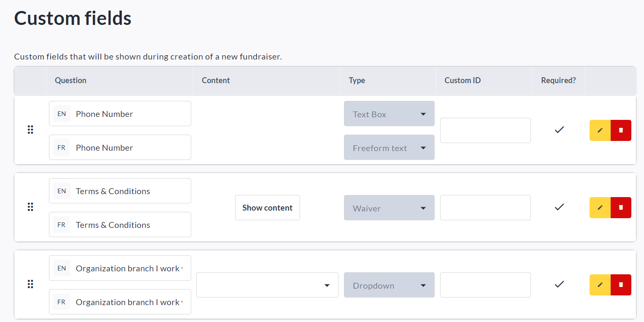Click the Show content button
Viewport: 644px width, 322px height.
(267, 208)
